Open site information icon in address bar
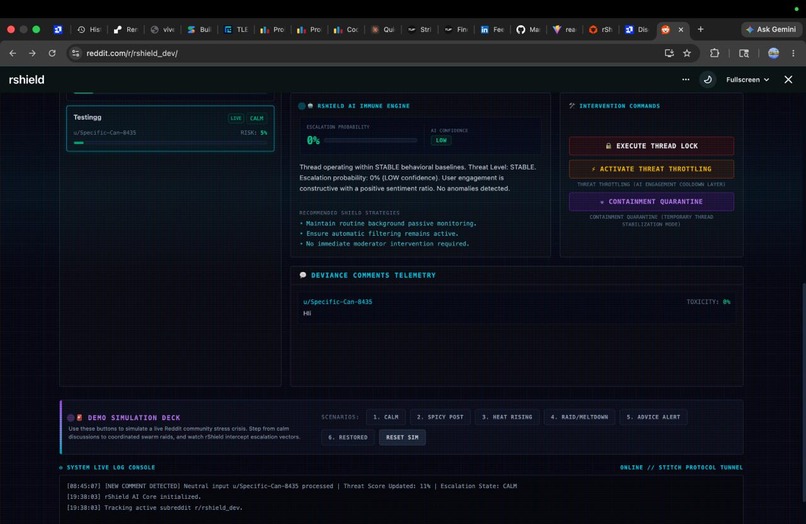Image resolution: width=806 pixels, height=524 pixels. coord(76,53)
